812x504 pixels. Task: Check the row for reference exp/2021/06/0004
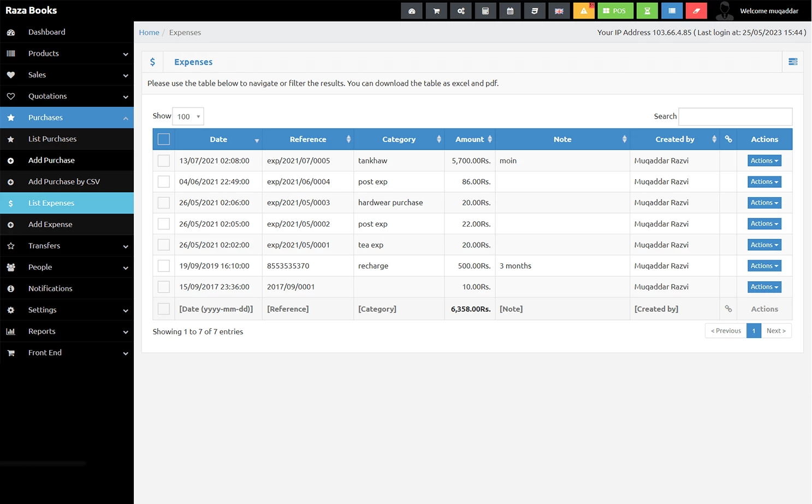[x=163, y=181]
